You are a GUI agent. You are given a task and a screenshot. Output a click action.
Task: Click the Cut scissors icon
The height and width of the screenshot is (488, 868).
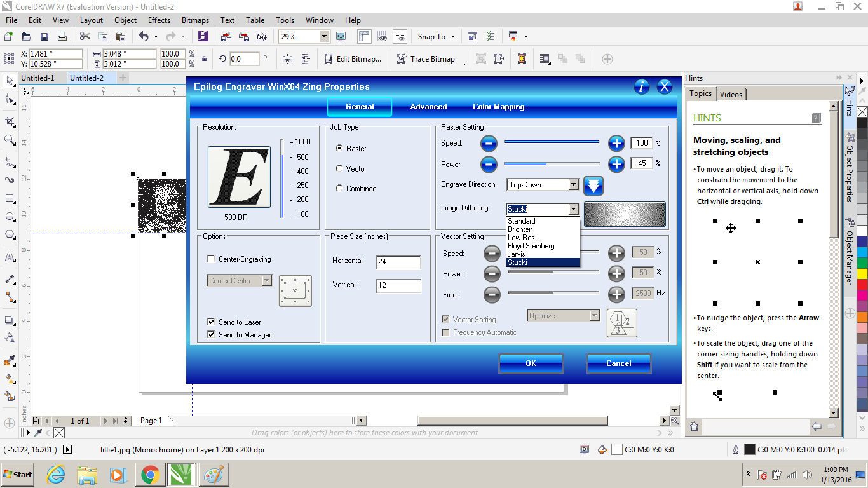pos(85,37)
